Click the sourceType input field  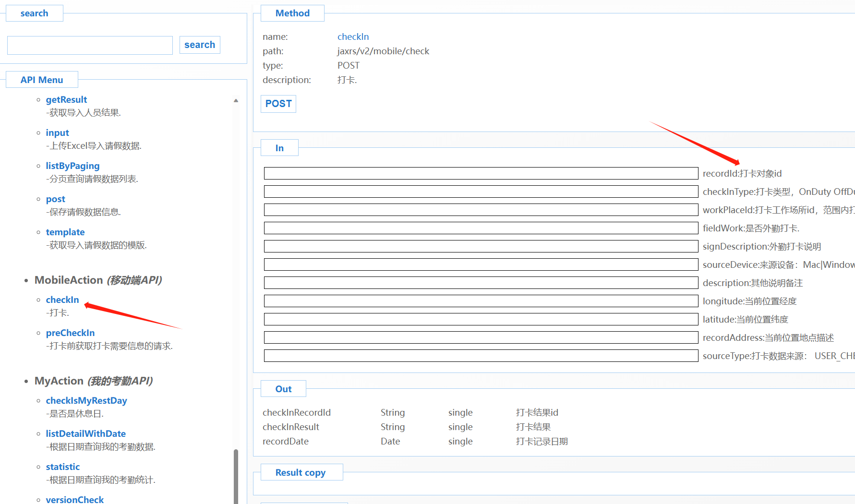coord(481,356)
